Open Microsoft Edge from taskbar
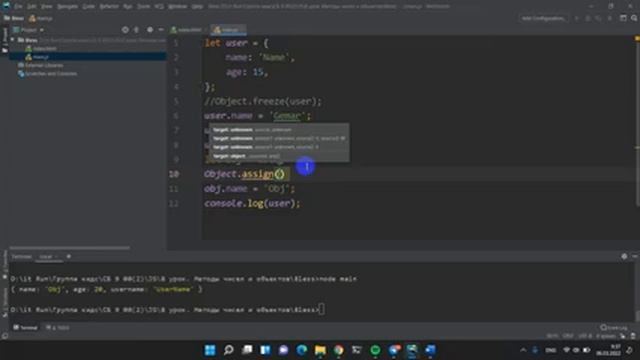This screenshot has width=640, height=360. click(x=302, y=350)
